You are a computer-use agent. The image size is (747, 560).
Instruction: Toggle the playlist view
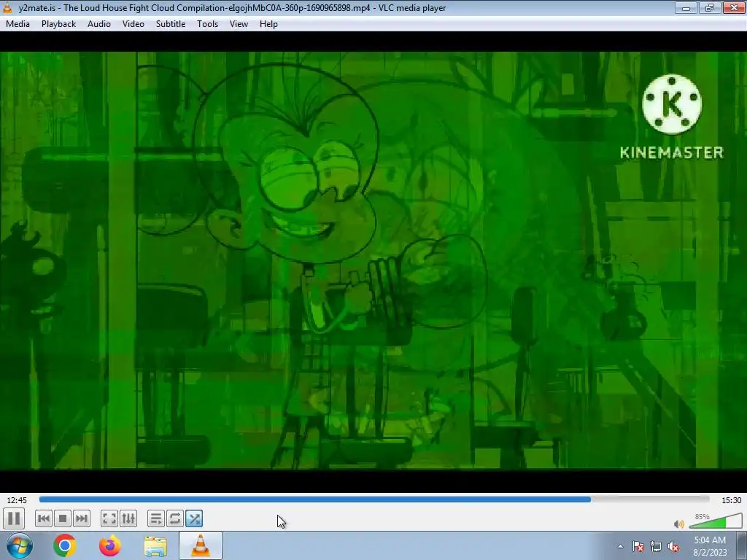point(156,518)
